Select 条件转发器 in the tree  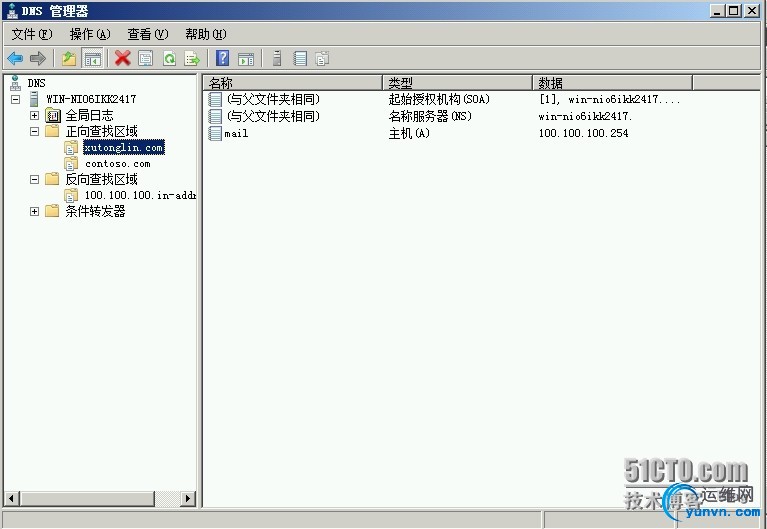pyautogui.click(x=95, y=211)
